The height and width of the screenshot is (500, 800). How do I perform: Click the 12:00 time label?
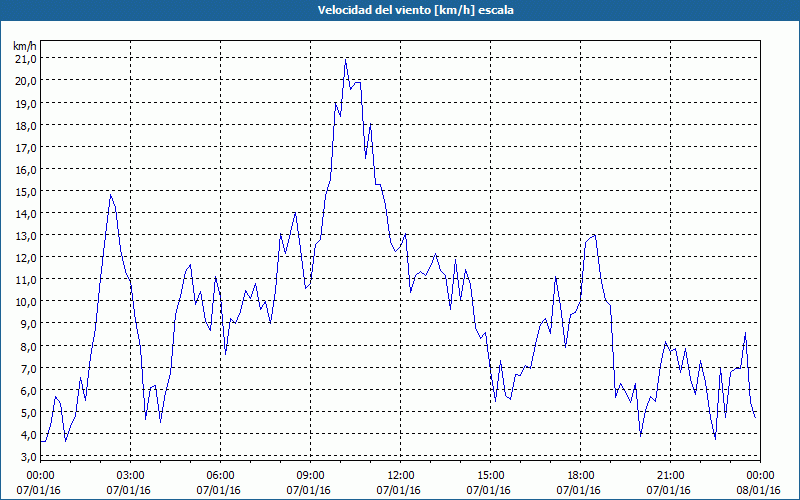tap(401, 476)
